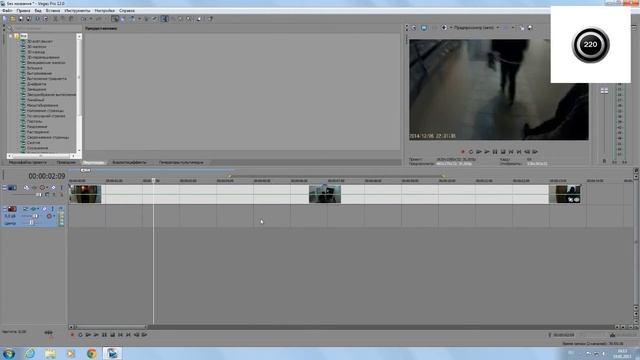The width and height of the screenshot is (640, 360).
Task: Click the Open project folder icon
Action: click(12, 19)
